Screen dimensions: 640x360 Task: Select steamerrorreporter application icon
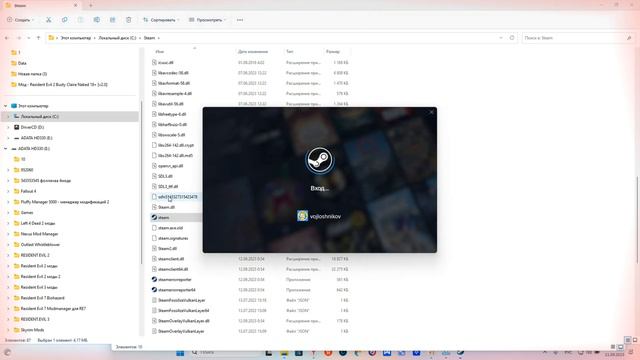pyautogui.click(x=154, y=280)
